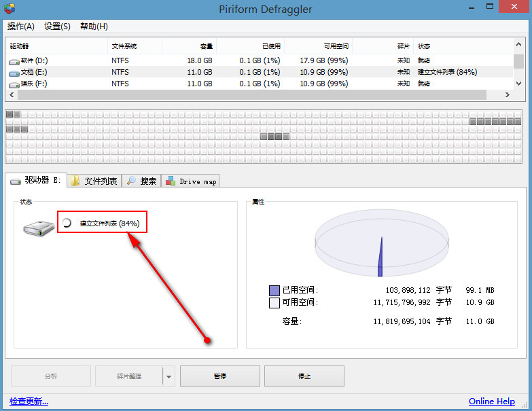Expand the 碎片整理 dropdown arrow
This screenshot has width=532, height=411.
[x=169, y=376]
